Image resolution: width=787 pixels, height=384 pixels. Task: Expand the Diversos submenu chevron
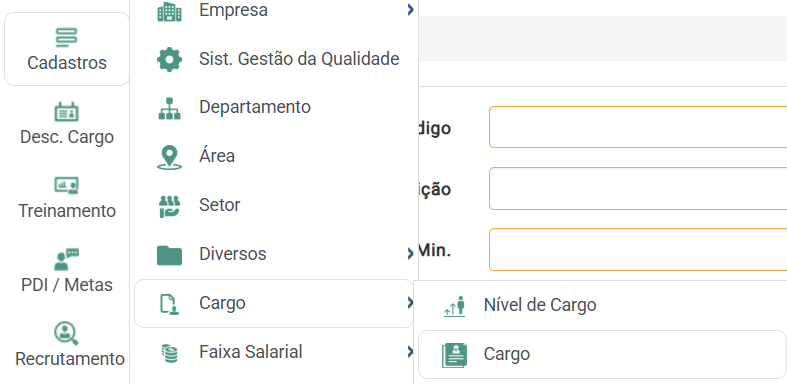coord(411,254)
